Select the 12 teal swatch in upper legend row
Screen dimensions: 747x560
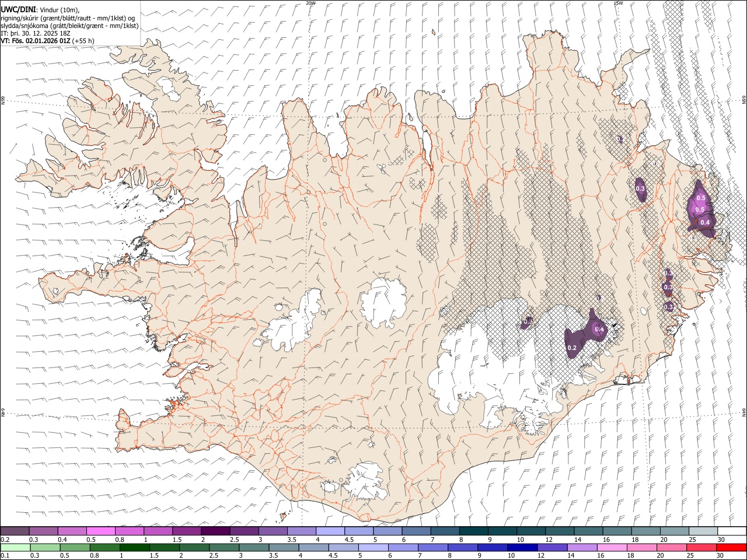559,531
